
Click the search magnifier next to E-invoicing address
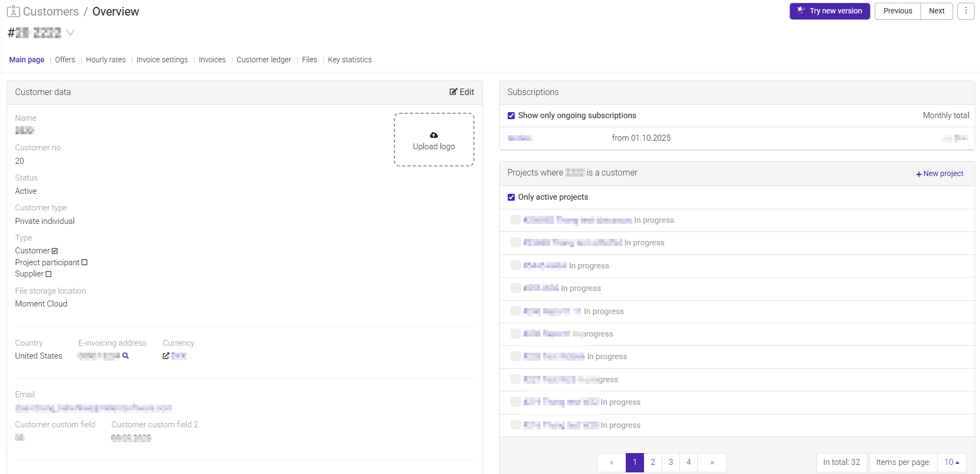126,355
